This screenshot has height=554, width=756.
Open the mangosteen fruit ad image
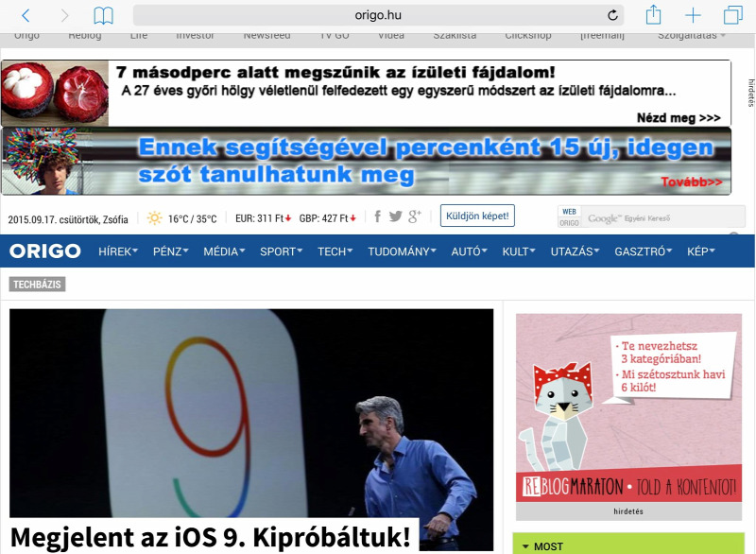coord(55,93)
